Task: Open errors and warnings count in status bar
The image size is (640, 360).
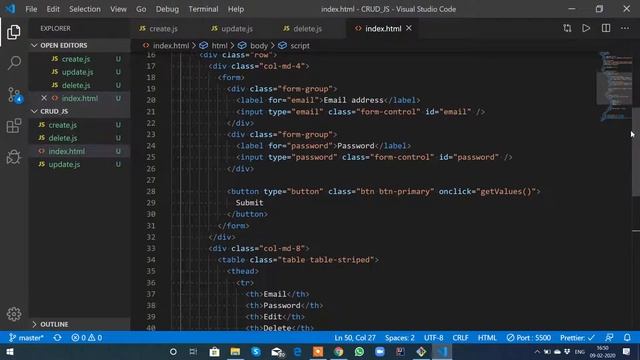Action: tap(87, 338)
